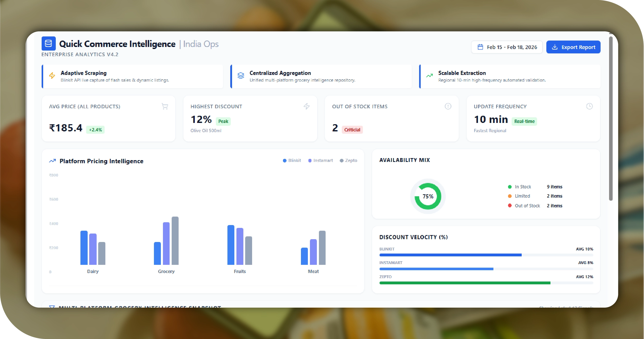The width and height of the screenshot is (644, 339).
Task: Select the Grocery category on chart axis
Action: (x=166, y=271)
